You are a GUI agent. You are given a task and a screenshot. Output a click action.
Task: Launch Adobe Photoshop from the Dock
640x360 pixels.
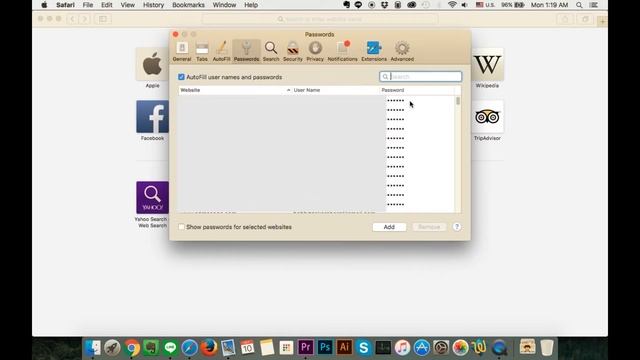coord(325,348)
